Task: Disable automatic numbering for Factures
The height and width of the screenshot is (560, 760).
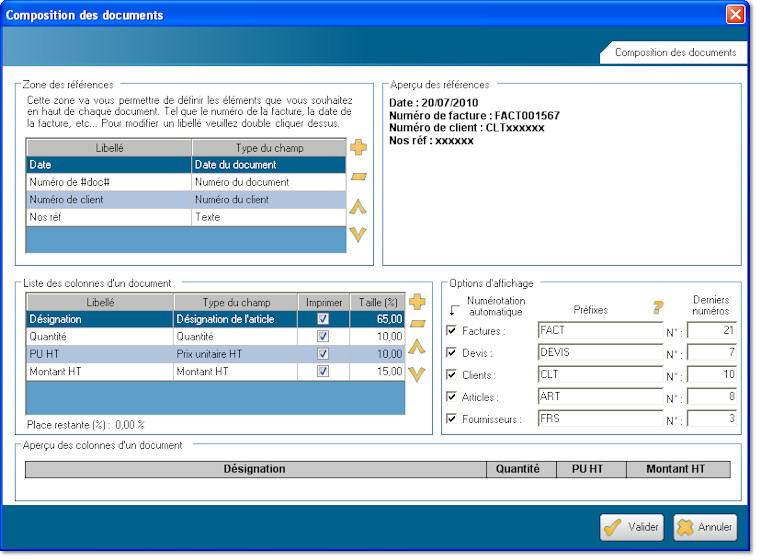Action: (451, 330)
